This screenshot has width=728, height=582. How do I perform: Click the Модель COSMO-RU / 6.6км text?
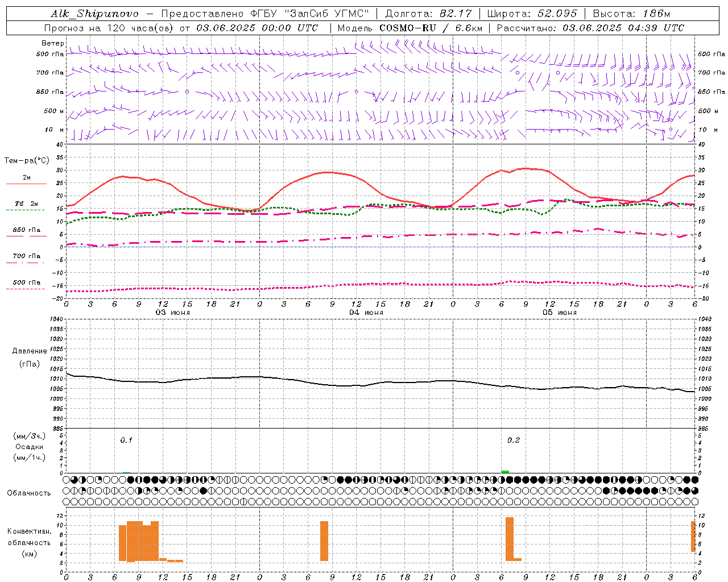(409, 28)
